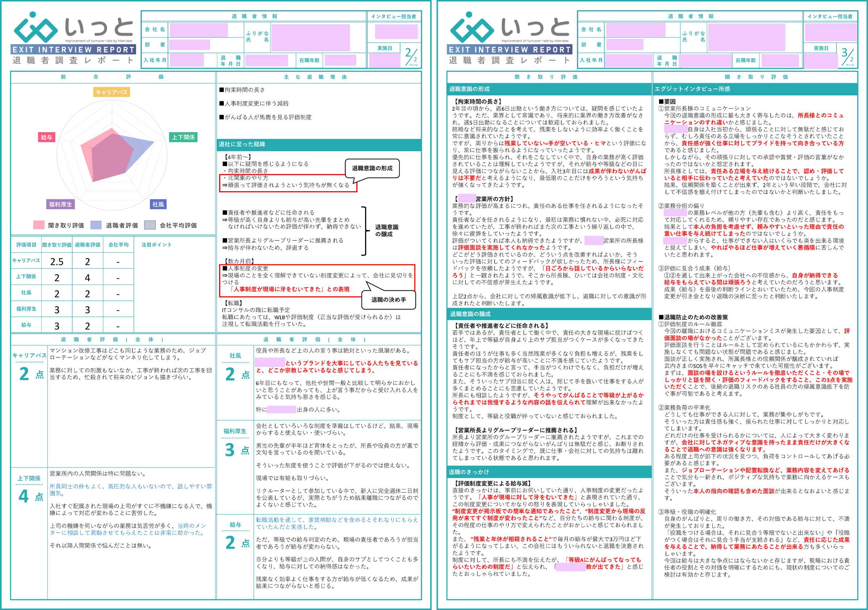Click the 【評価制度変更による給与減】 heading
Viewport: 868px width, 610px height.
tap(492, 483)
